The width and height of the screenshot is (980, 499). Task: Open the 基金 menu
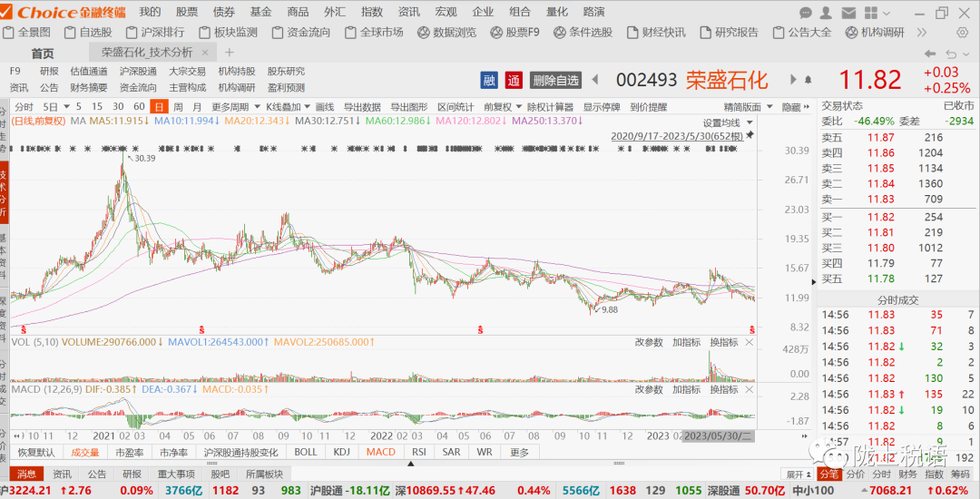point(260,12)
